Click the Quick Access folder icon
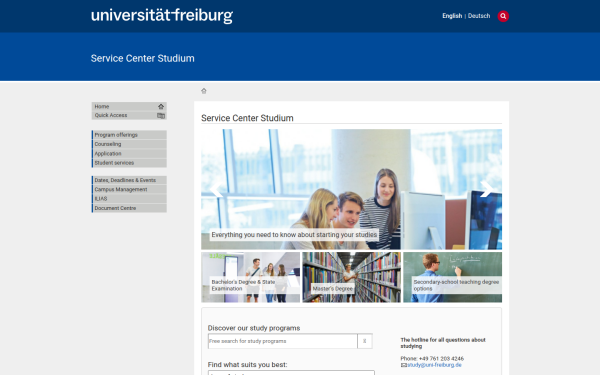 point(161,116)
